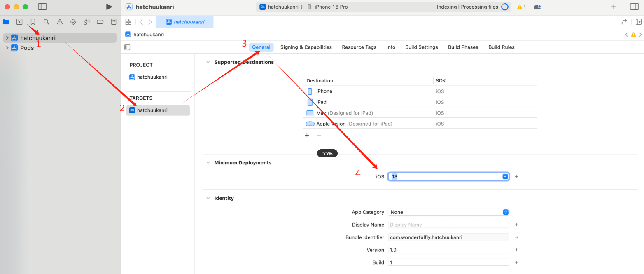The image size is (644, 274).
Task: Run the project with the play button
Action: click(x=109, y=7)
